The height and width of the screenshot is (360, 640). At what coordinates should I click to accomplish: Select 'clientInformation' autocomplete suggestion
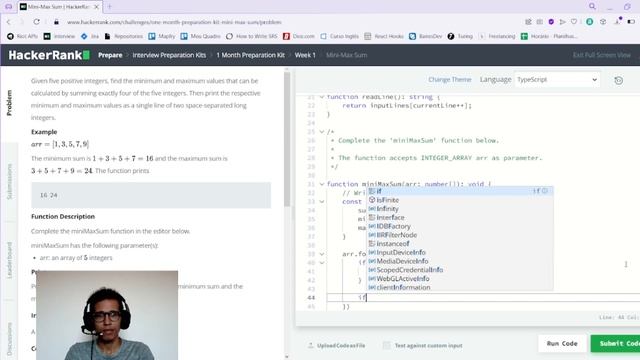click(x=460, y=287)
